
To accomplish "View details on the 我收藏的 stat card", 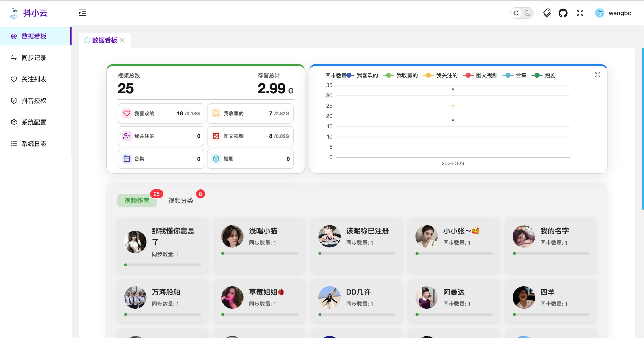I will coord(250,113).
